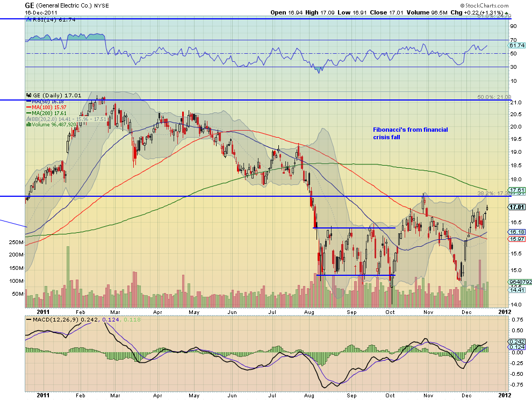Click the 61.74 RSI value tag on the right axis
The height and width of the screenshot is (400, 532).
(517, 46)
